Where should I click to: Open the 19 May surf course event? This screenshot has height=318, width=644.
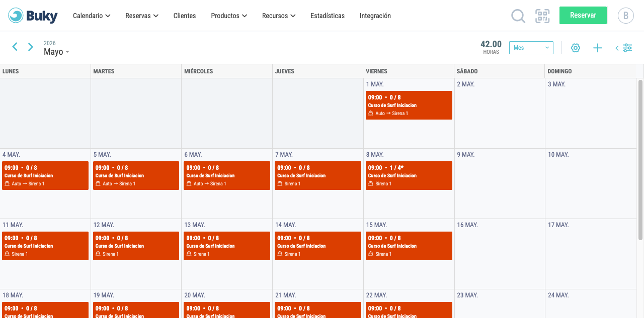(x=136, y=310)
